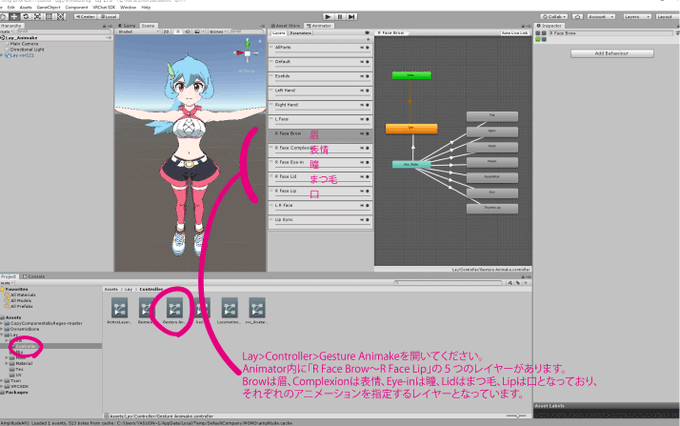Open the Assets menu
The image size is (680, 426).
point(26,7)
